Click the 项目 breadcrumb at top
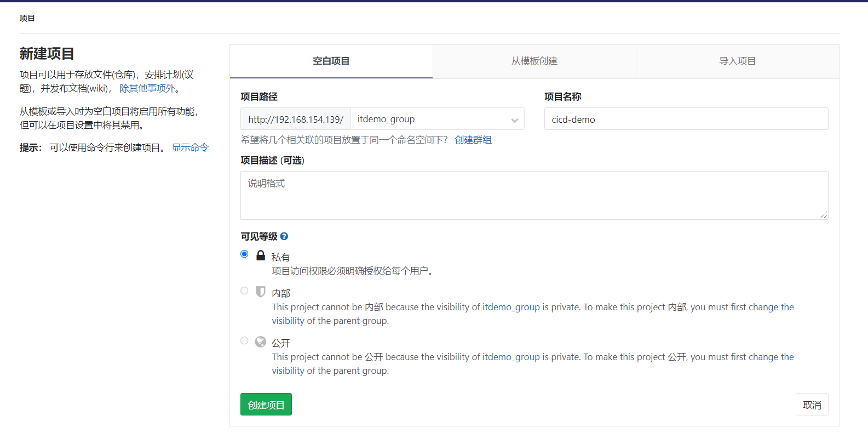Screen dimensions: 868x444 tap(27, 18)
